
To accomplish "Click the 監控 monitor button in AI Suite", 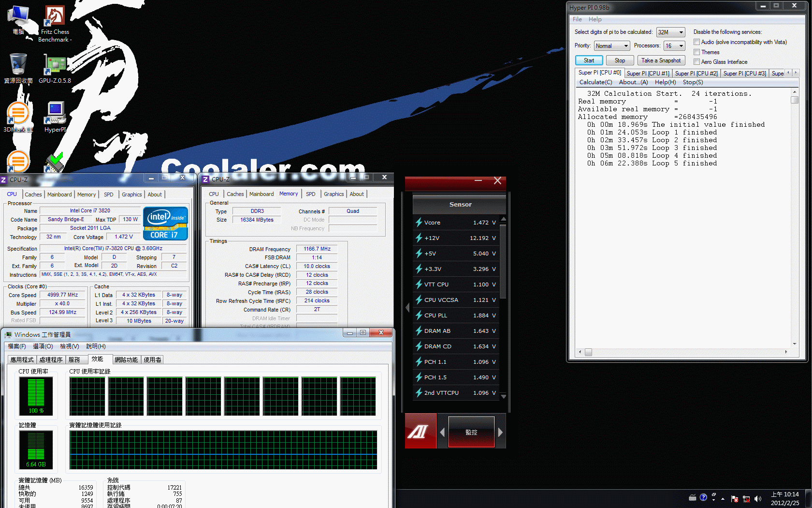I will pyautogui.click(x=471, y=432).
